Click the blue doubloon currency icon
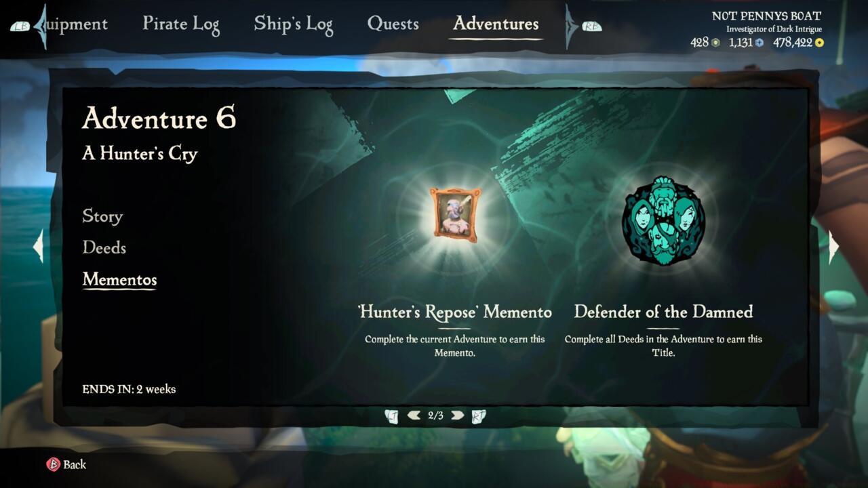Image resolution: width=868 pixels, height=488 pixels. coord(759,43)
